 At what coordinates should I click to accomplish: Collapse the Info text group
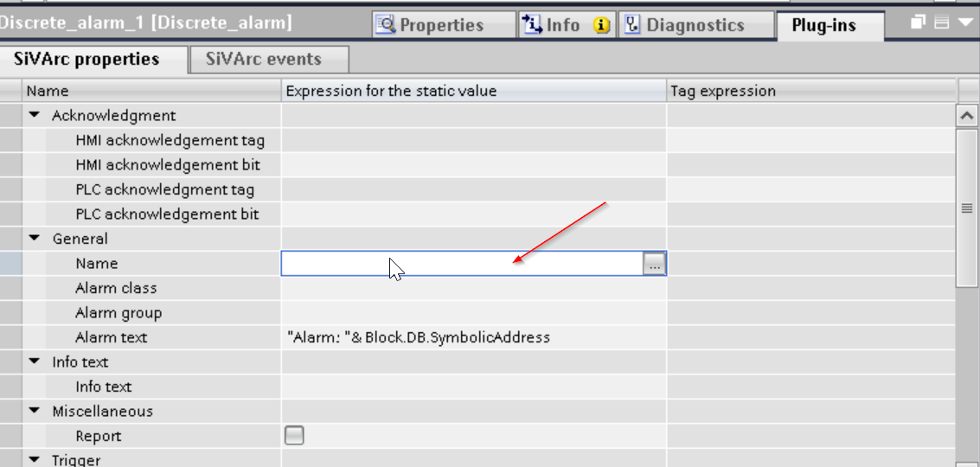[x=35, y=361]
